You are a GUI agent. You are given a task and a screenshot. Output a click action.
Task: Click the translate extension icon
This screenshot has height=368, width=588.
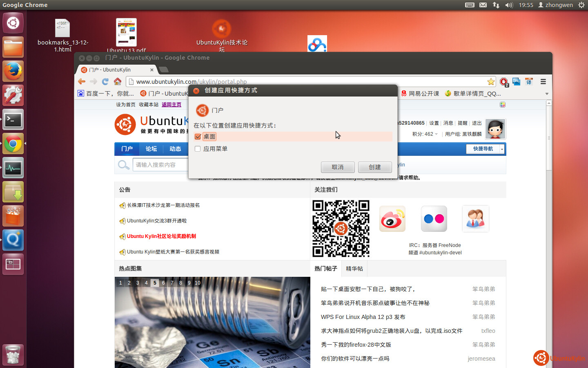529,82
